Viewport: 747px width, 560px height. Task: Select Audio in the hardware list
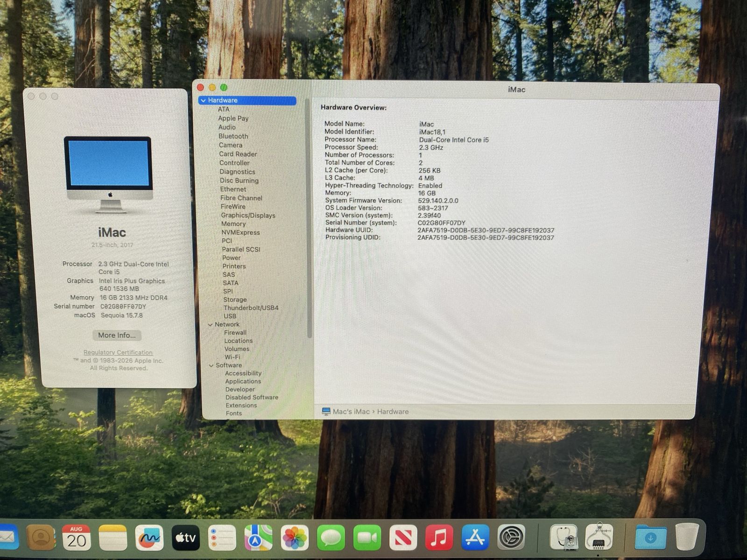tap(227, 127)
